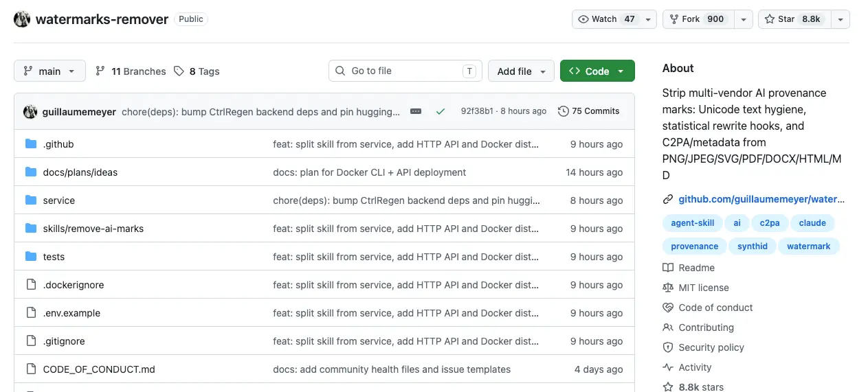
Task: Open the main branch selector dropdown
Action: pos(49,71)
